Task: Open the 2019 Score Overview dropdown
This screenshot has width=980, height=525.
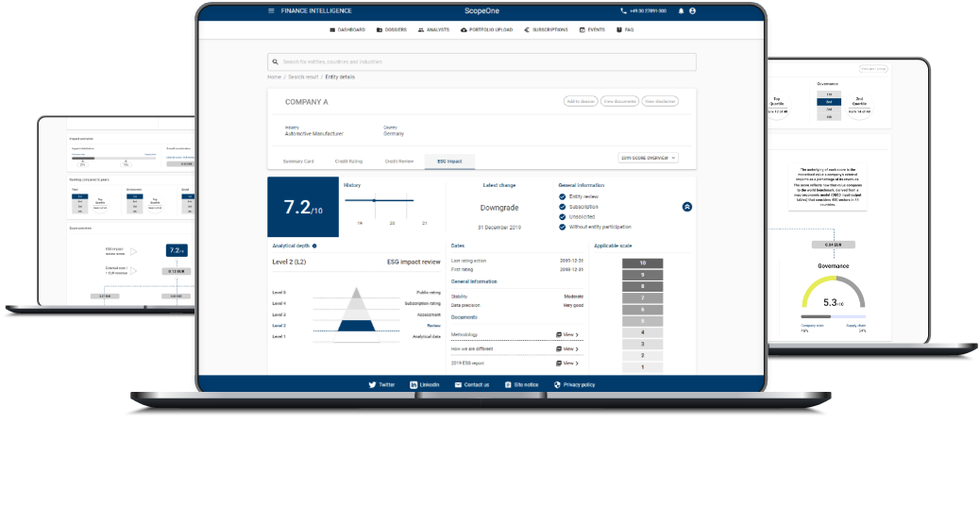Action: (648, 158)
